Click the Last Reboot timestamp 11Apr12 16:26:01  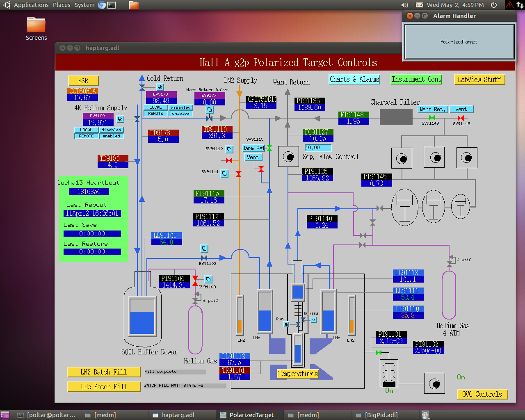coord(92,213)
